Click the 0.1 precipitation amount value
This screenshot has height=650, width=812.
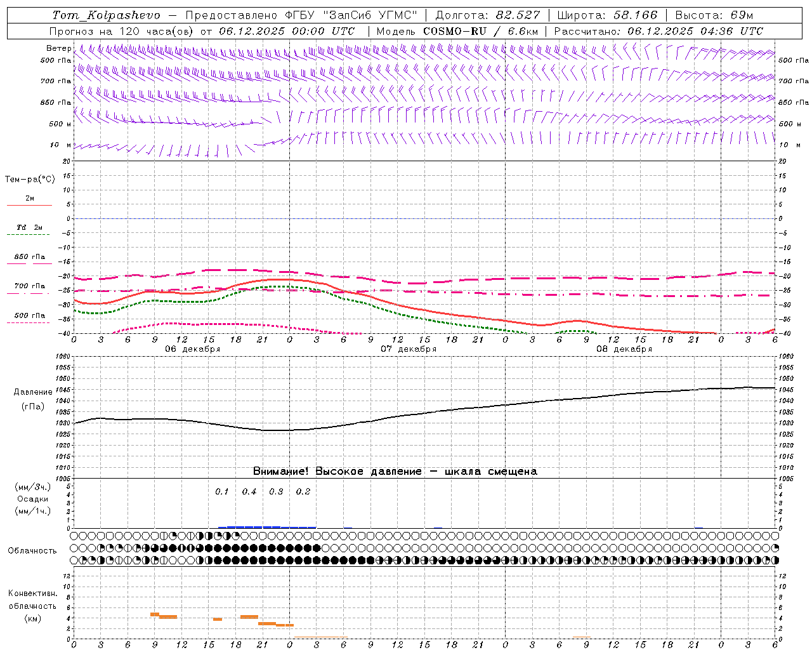[221, 492]
